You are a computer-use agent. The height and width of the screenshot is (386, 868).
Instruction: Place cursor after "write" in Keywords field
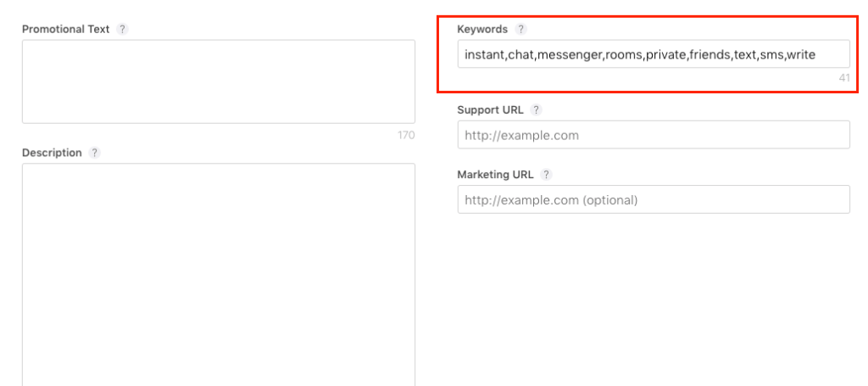coord(817,54)
